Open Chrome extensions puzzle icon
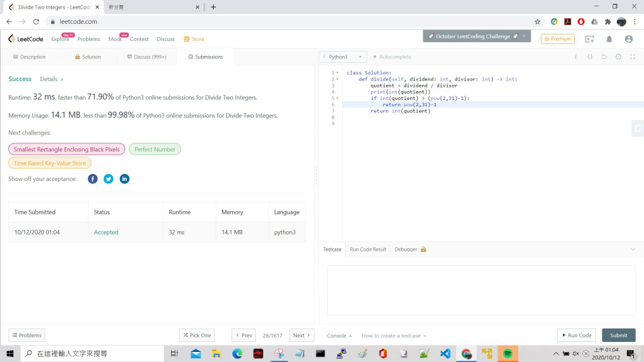Screen dimensions: 644x362 pos(608,22)
